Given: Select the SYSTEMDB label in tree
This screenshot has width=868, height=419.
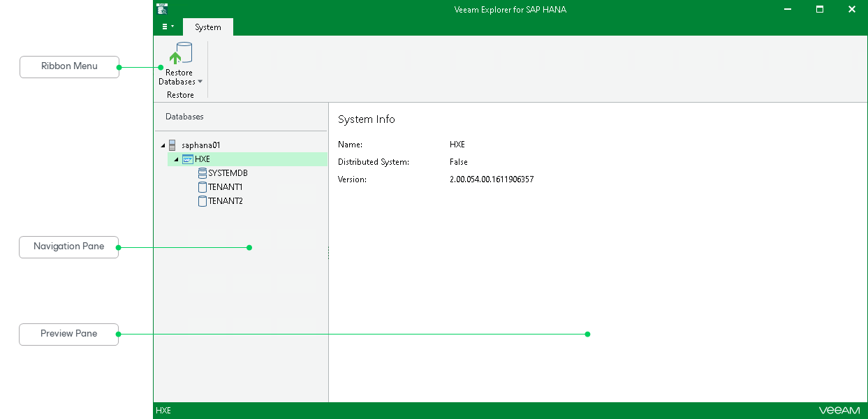Looking at the screenshot, I should click(228, 173).
